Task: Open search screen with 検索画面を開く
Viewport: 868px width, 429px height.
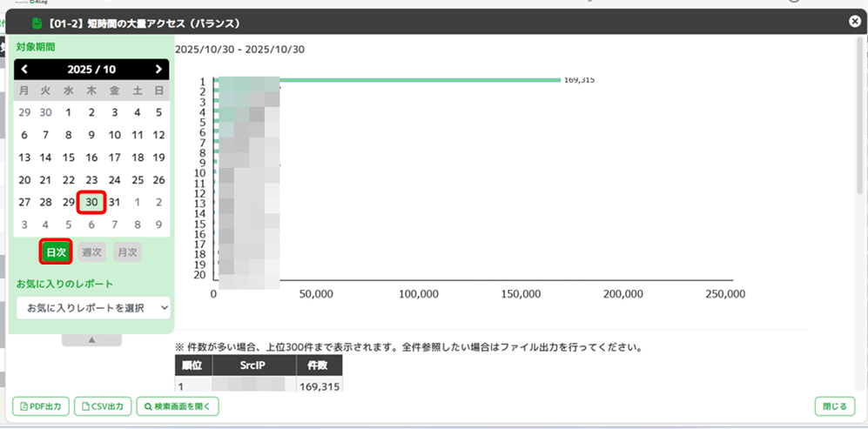Action: (178, 406)
